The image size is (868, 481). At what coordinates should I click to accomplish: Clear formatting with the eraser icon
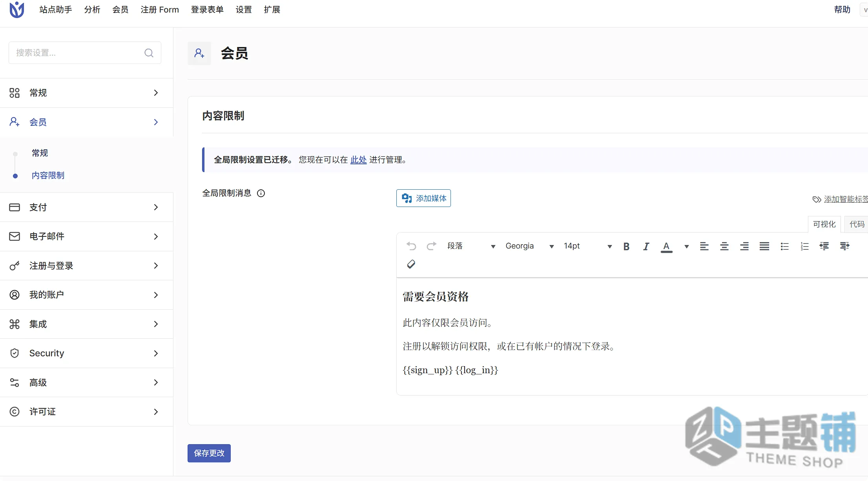click(411, 264)
